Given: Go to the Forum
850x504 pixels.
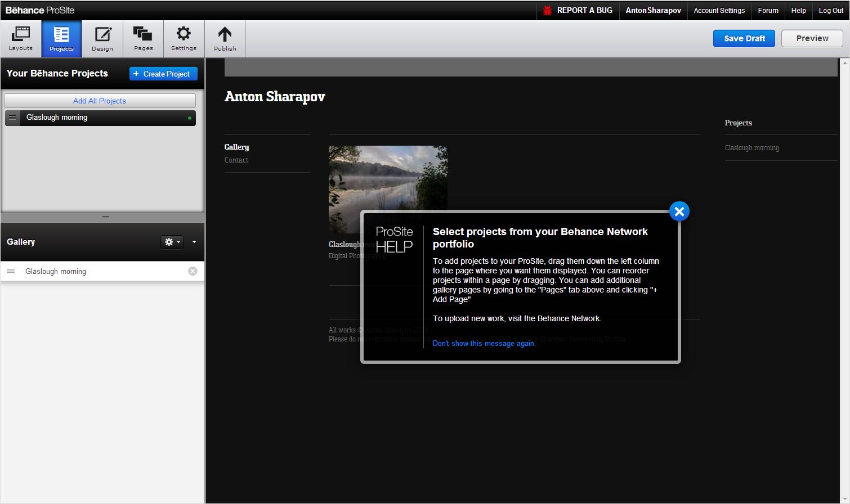Looking at the screenshot, I should pos(768,10).
